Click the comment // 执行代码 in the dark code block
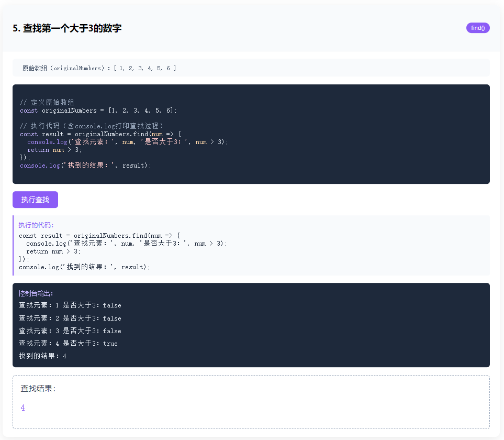This screenshot has width=504, height=440. 92,126
